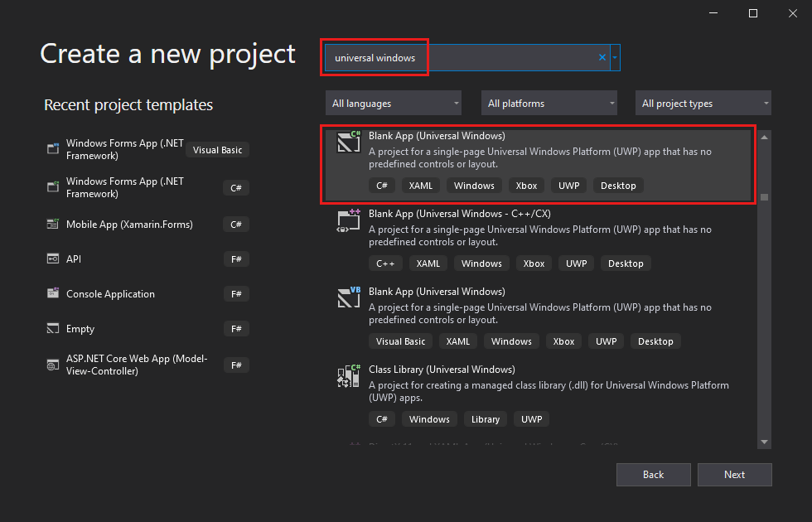Select the UWP tag under Blank App
This screenshot has width=812, height=522.
point(568,185)
